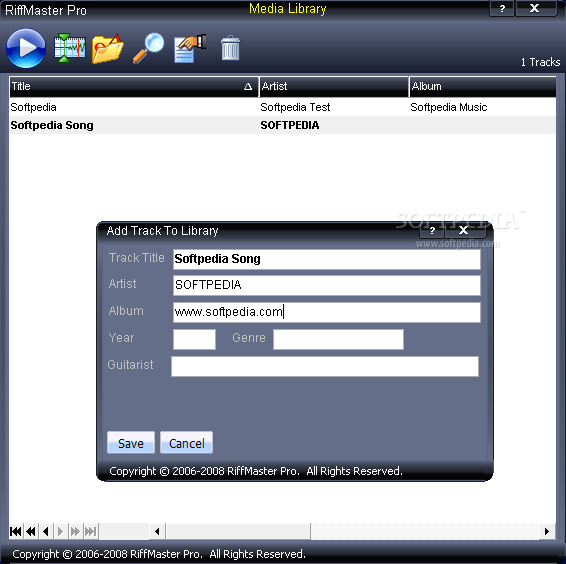Sort by the Title column header

pyautogui.click(x=134, y=87)
